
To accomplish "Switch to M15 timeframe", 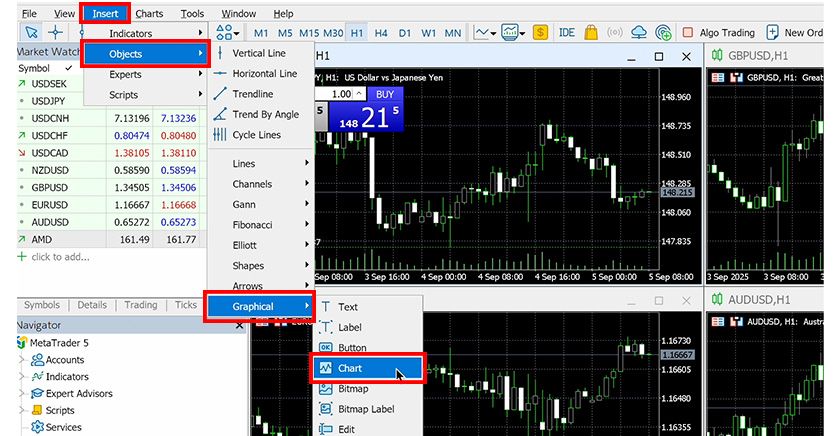I will pos(307,33).
